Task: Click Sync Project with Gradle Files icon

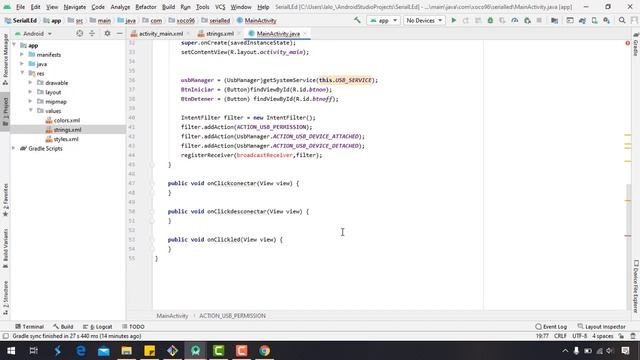Action: coord(582,20)
